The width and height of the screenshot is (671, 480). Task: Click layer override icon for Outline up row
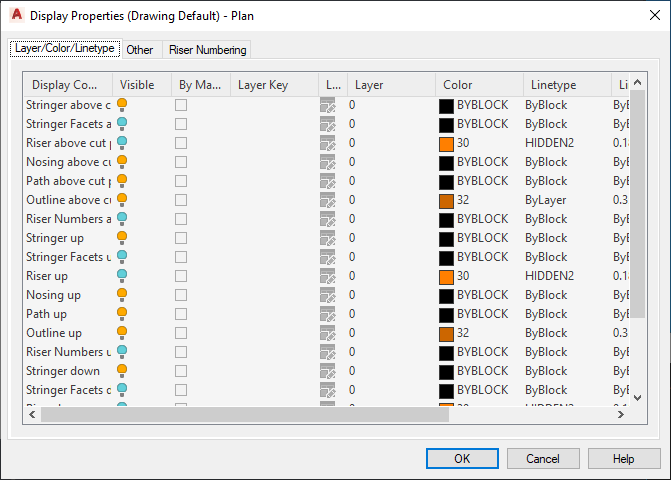[327, 333]
